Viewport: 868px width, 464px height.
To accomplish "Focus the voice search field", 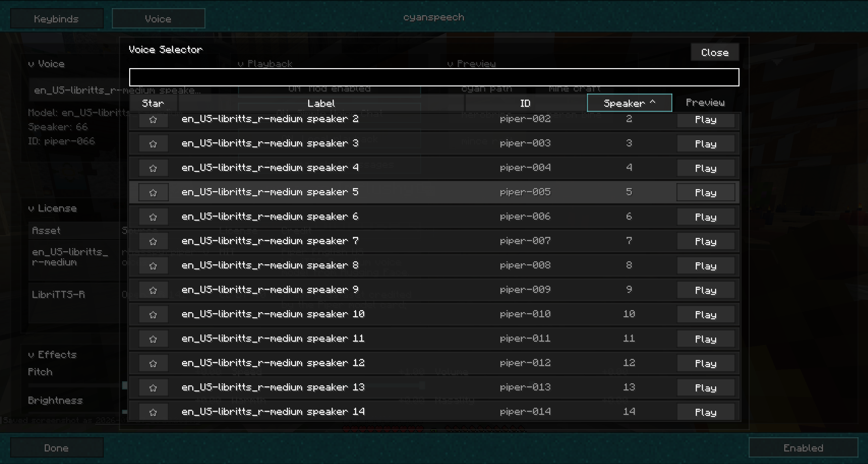I will point(434,77).
